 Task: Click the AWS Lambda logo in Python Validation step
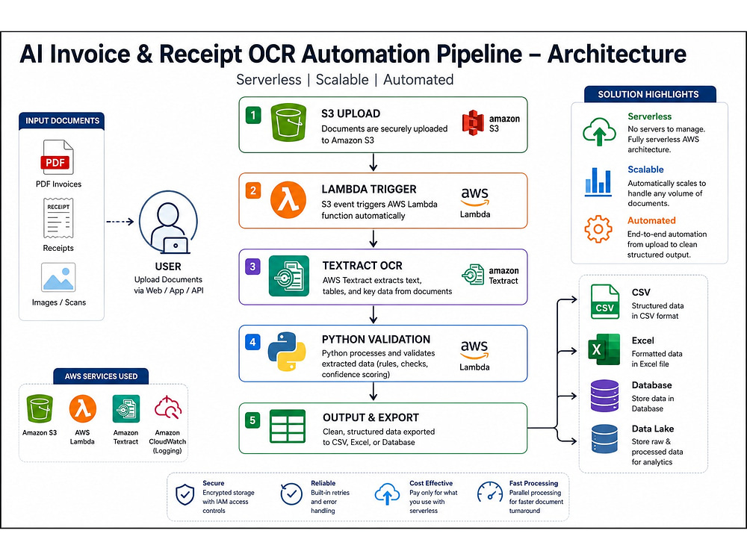(x=474, y=355)
